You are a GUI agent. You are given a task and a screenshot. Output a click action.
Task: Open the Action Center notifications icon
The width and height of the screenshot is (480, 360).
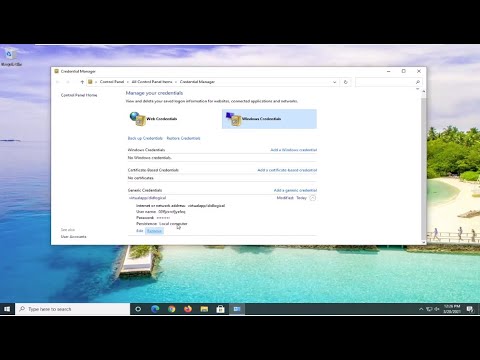470,309
